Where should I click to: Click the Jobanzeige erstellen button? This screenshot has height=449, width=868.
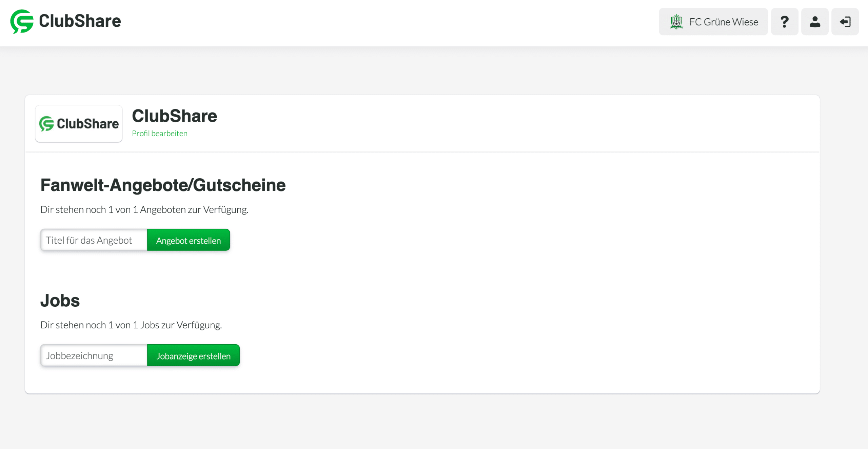point(193,355)
